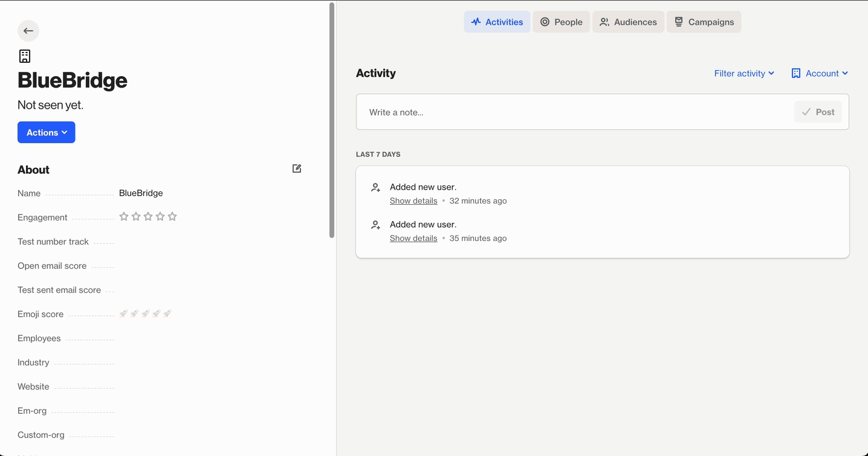Screen dimensions: 868x456
Task: Click user icon of first Added new user entry
Action: click(375, 188)
